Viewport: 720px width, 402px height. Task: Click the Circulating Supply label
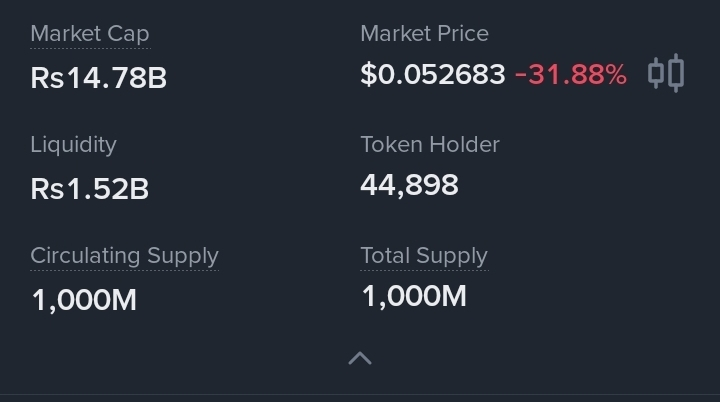tap(124, 256)
